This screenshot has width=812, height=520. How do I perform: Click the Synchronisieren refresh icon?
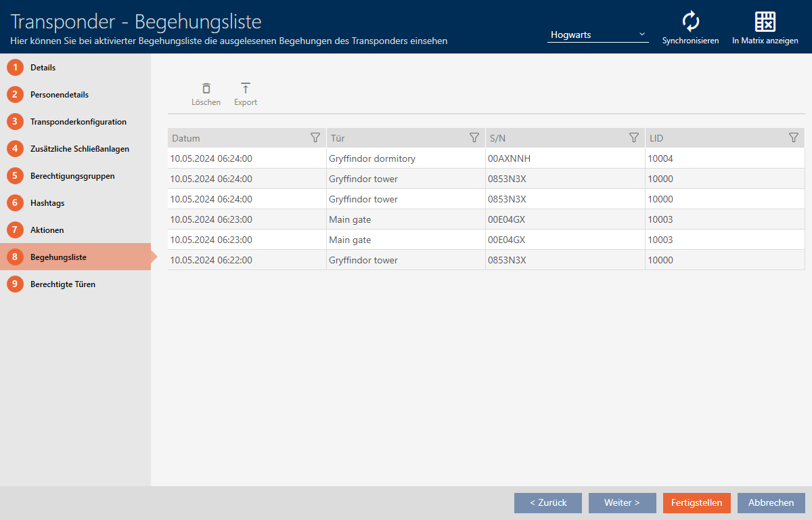(690, 22)
